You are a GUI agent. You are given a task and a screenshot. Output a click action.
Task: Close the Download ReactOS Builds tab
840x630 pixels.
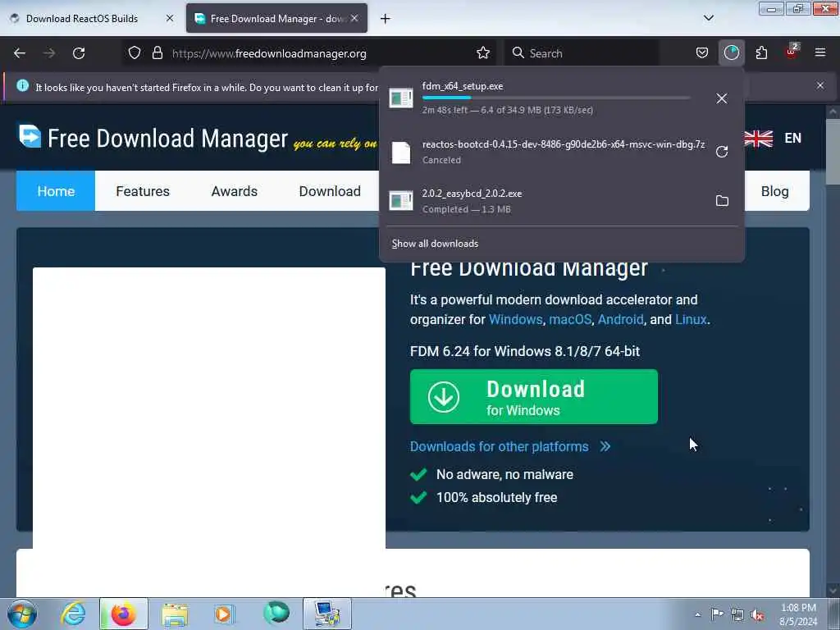(x=169, y=18)
